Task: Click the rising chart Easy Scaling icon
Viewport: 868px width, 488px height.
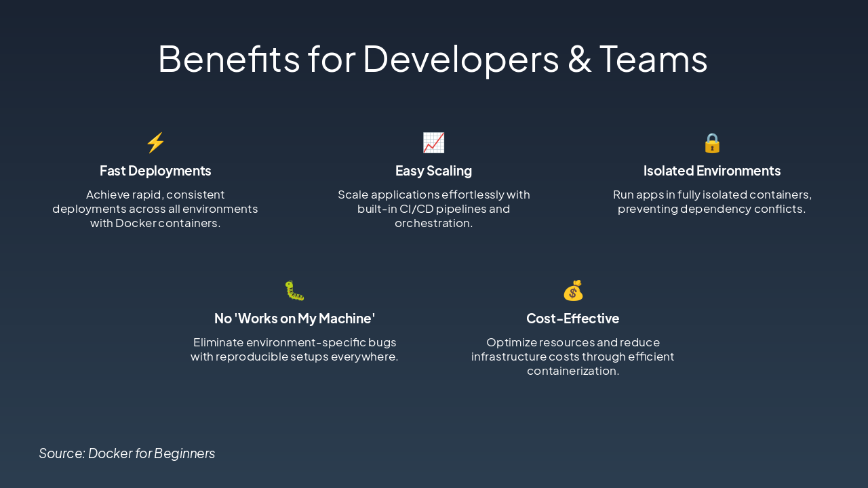Action: click(x=433, y=143)
